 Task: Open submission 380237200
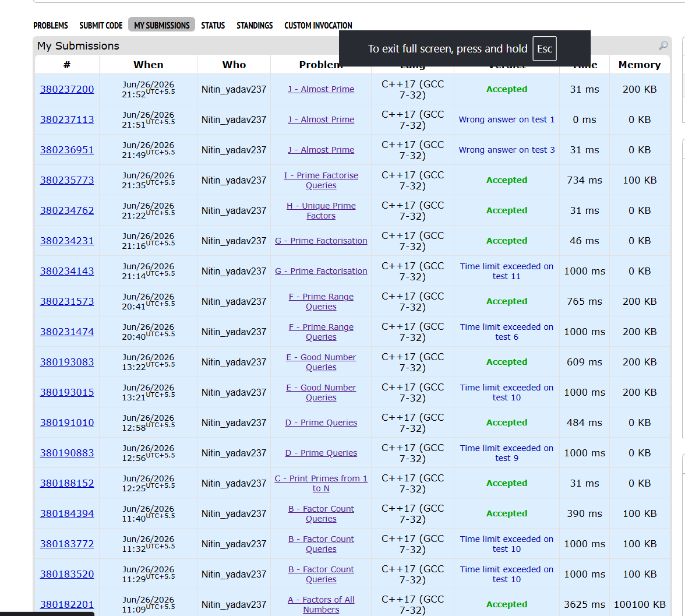tap(67, 89)
